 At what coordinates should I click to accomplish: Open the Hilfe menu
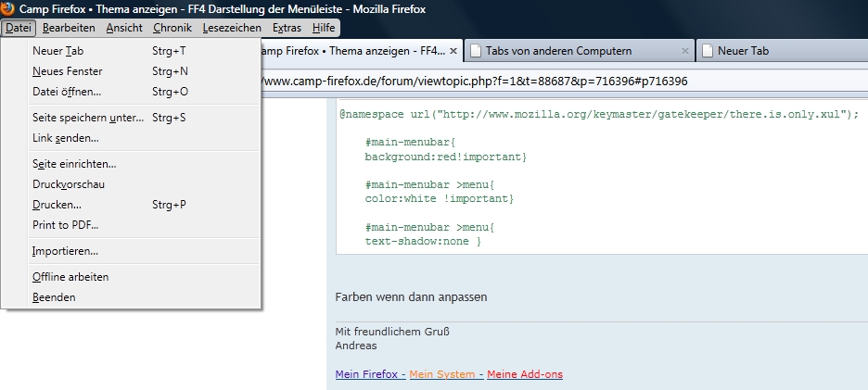324,28
